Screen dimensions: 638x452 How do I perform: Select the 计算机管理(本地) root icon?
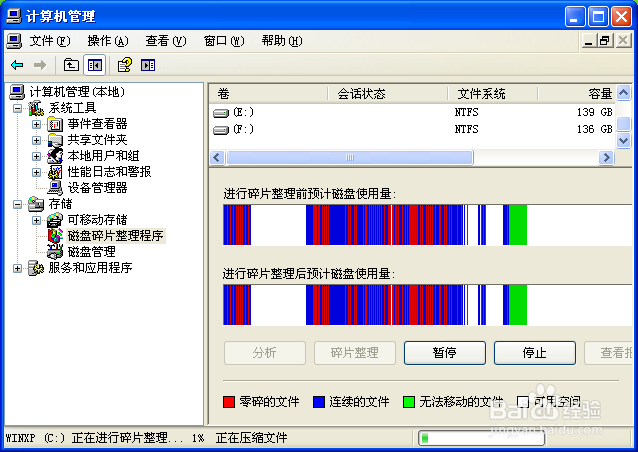(17, 92)
